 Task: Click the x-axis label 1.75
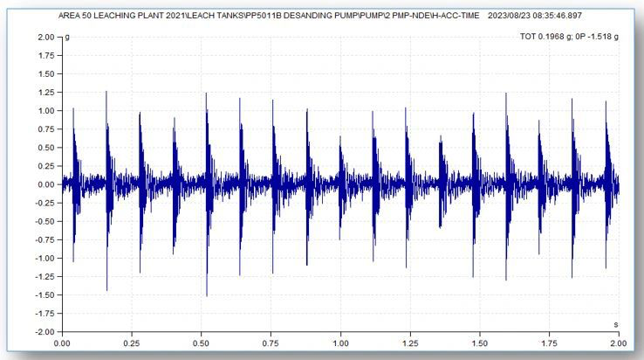549,343
